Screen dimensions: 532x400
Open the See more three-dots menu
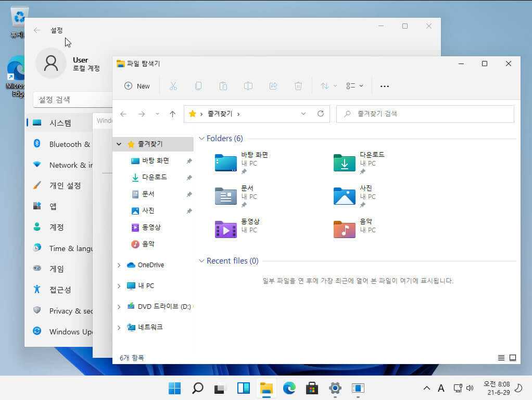(x=384, y=86)
